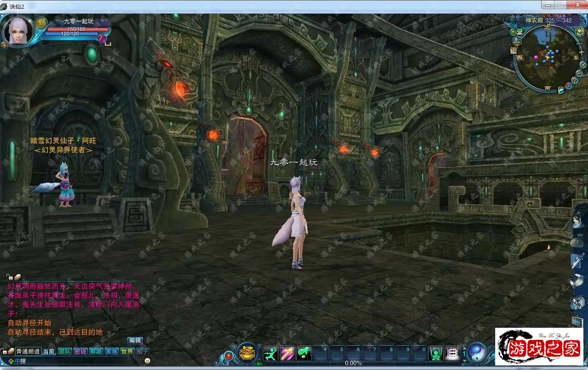The height and width of the screenshot is (370, 588).
Task: Click the green meditation skill icon
Action: point(436,353)
